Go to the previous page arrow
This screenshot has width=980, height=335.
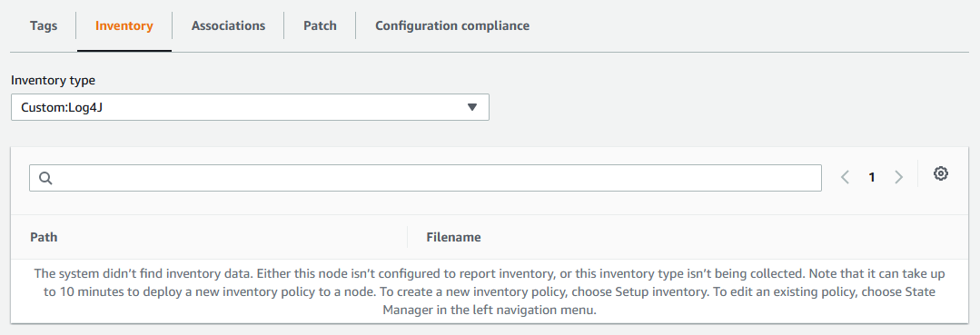coord(845,178)
